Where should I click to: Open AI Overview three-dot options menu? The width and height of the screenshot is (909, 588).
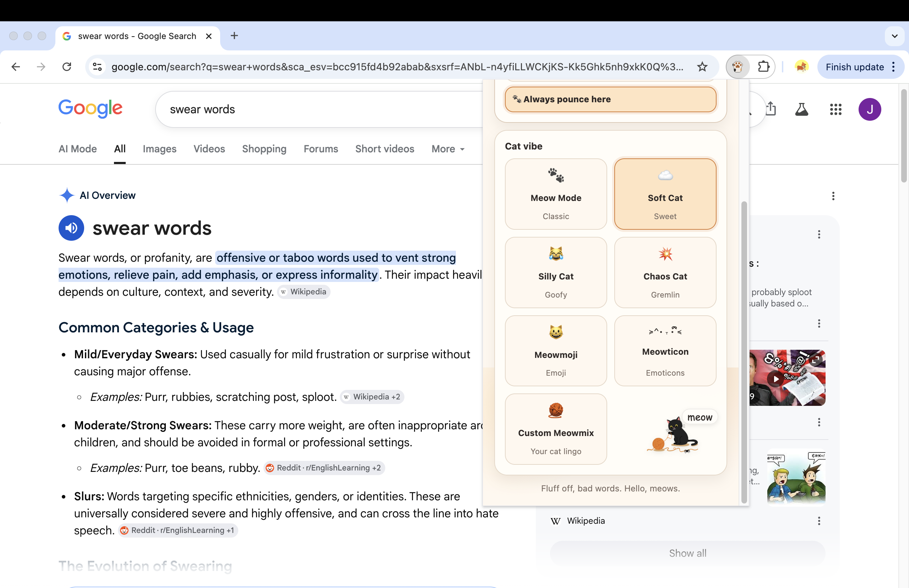tap(833, 196)
